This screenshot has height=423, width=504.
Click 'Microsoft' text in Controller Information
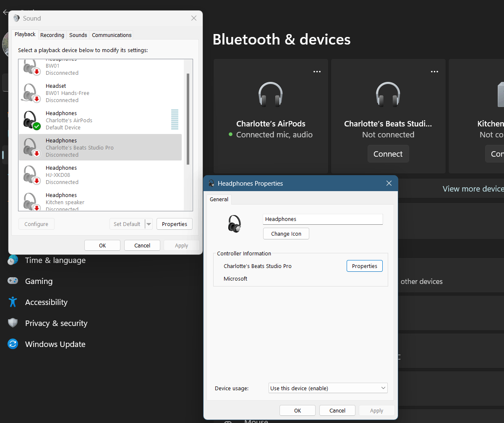(235, 278)
